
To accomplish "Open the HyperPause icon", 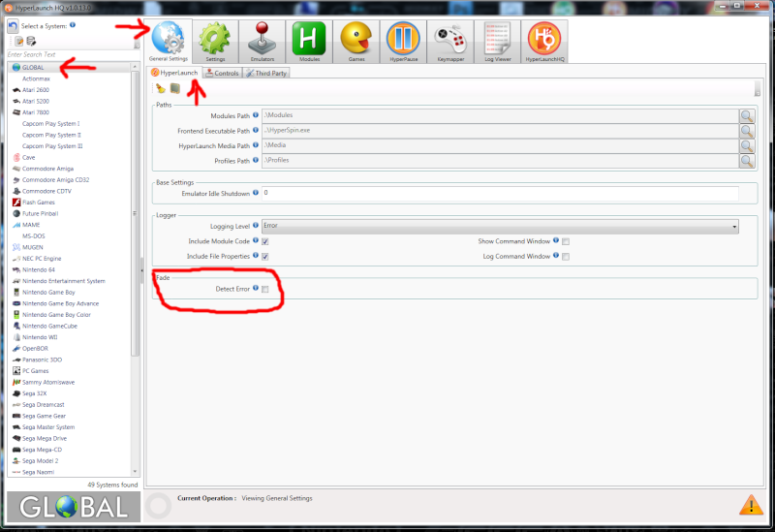I will 403,42.
